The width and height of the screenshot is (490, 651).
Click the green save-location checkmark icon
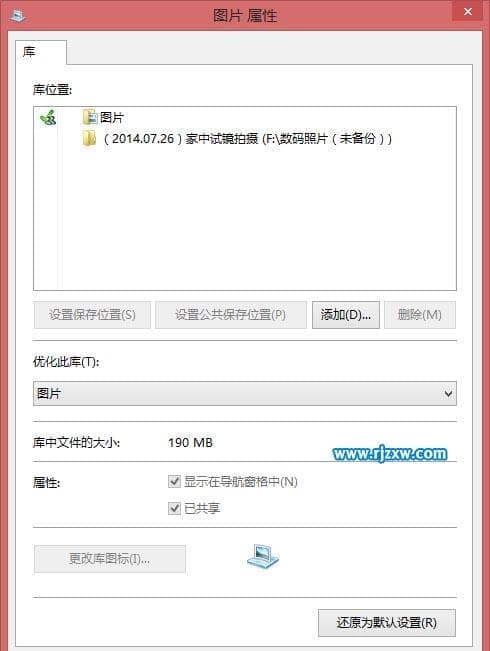(x=48, y=117)
